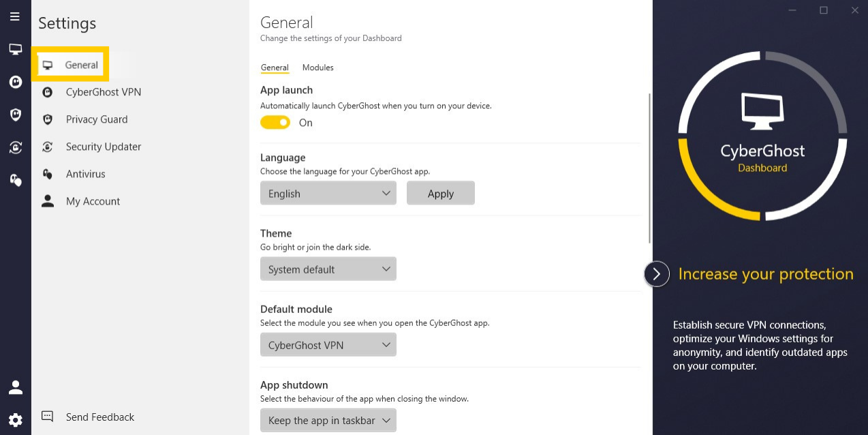
Task: Click refresh icon beside Security Updater setting
Action: click(x=48, y=147)
